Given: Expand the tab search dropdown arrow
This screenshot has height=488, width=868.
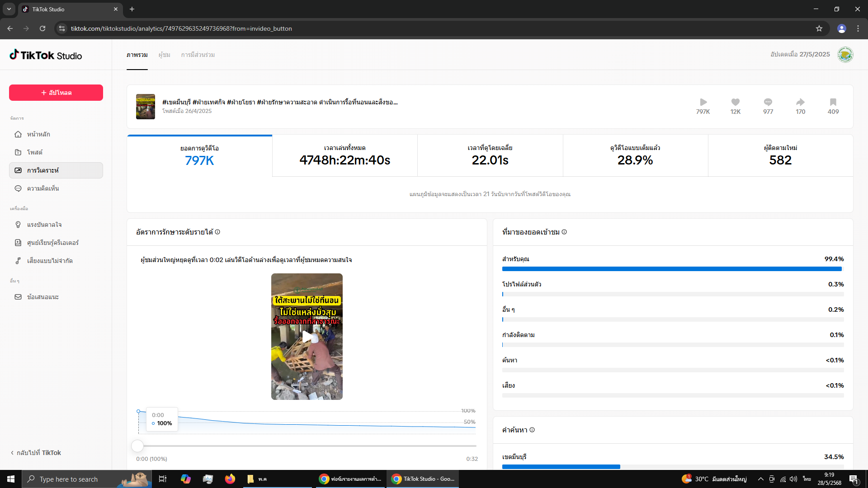Looking at the screenshot, I should [9, 9].
